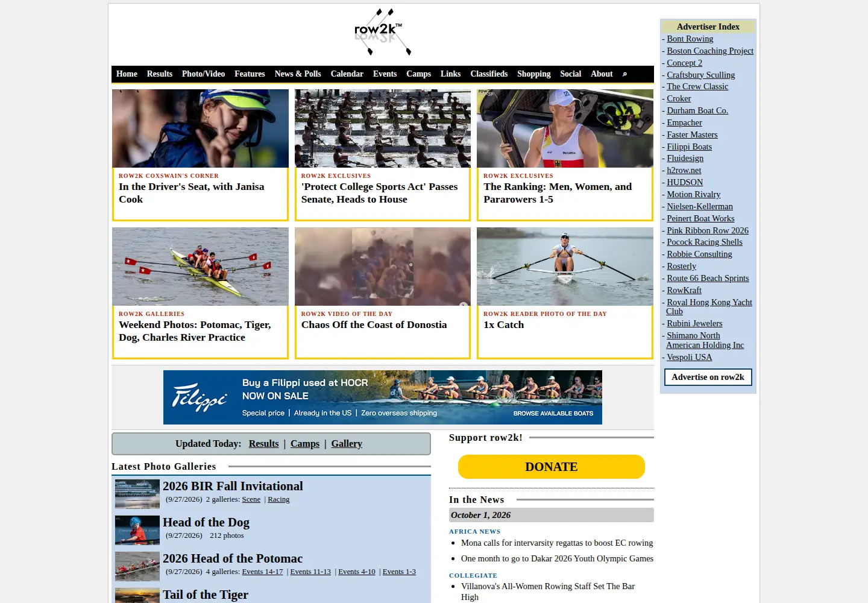Click Links in the navigation bar
The image size is (868, 603).
(x=450, y=74)
